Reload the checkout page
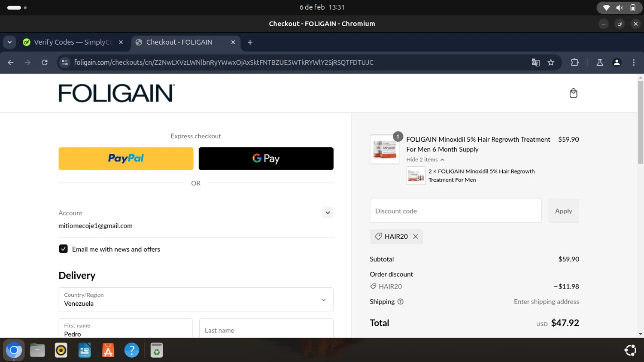The height and width of the screenshot is (362, 644). (x=45, y=62)
